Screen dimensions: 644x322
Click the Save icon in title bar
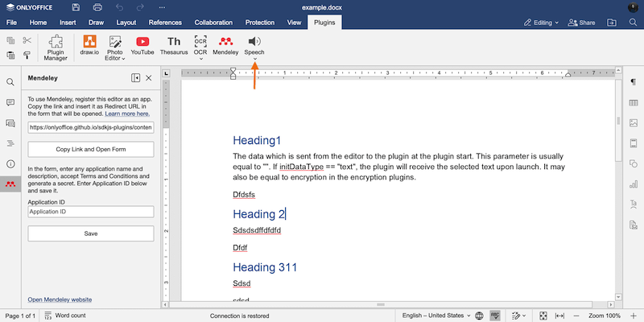[76, 6]
